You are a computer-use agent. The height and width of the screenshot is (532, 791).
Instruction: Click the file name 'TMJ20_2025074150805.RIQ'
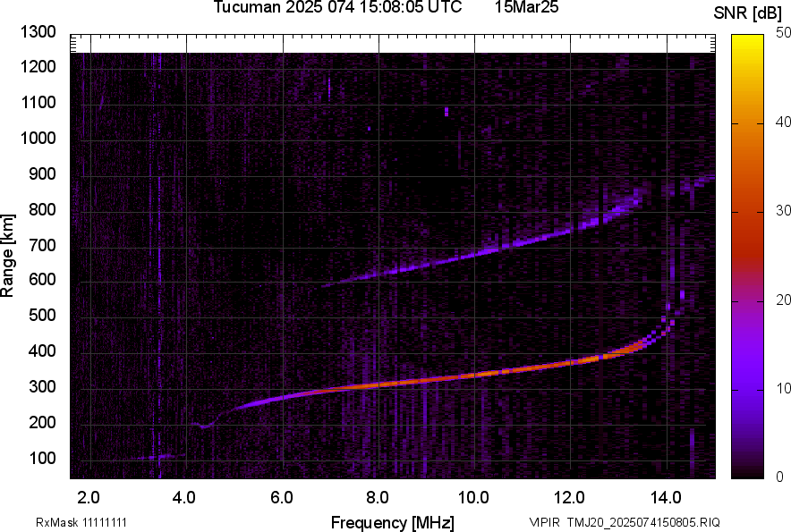point(643,522)
